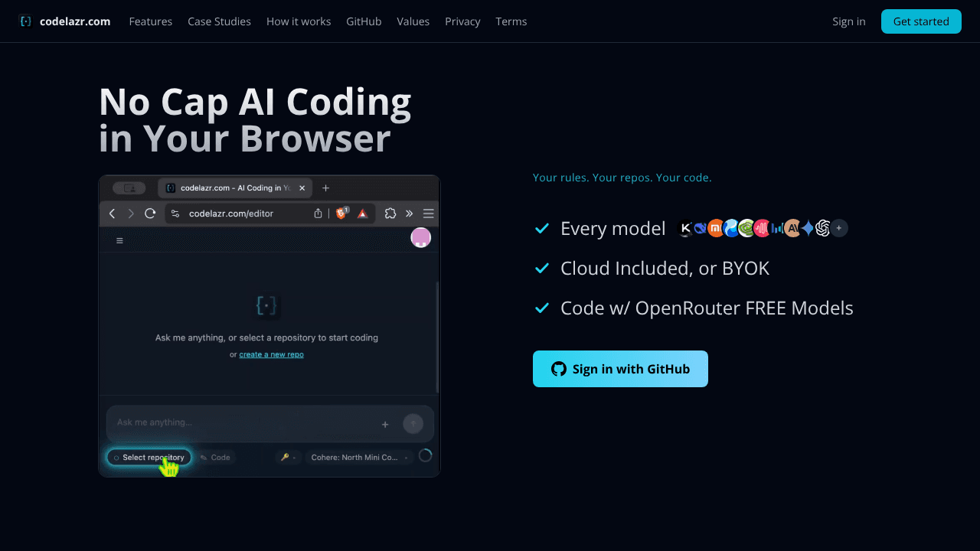The height and width of the screenshot is (551, 980).
Task: Click the plus attach icon in demo prompt box
Action: [x=385, y=424]
